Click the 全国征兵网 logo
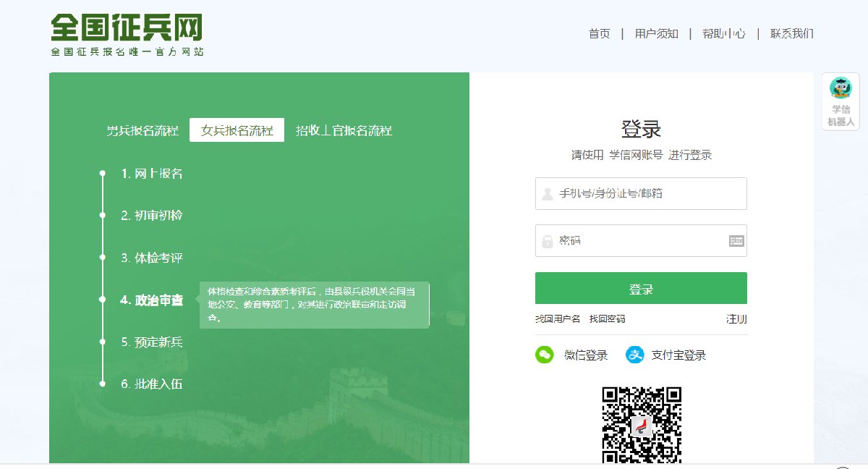The width and height of the screenshot is (868, 469). pyautogui.click(x=127, y=34)
